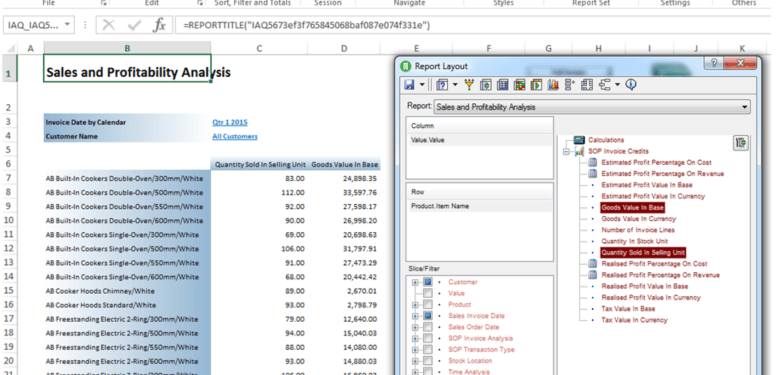Select Tax Value In Base measure
Screen dimensions: 776x375
pyautogui.click(x=628, y=309)
